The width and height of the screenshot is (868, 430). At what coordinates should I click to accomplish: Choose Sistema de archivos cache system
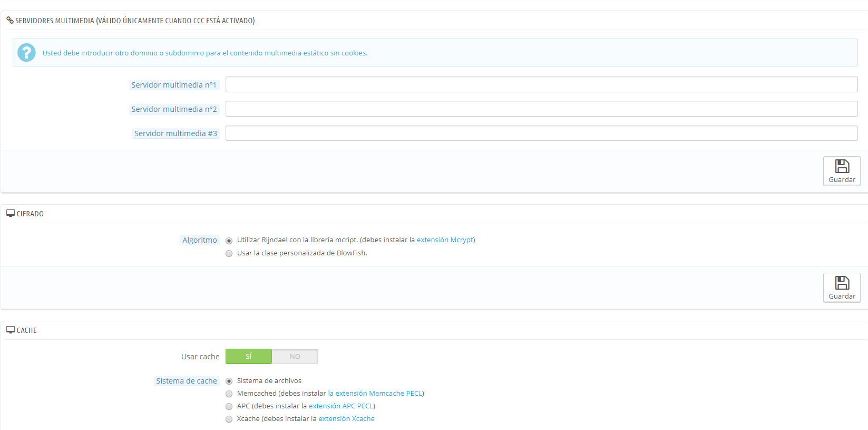pos(229,381)
